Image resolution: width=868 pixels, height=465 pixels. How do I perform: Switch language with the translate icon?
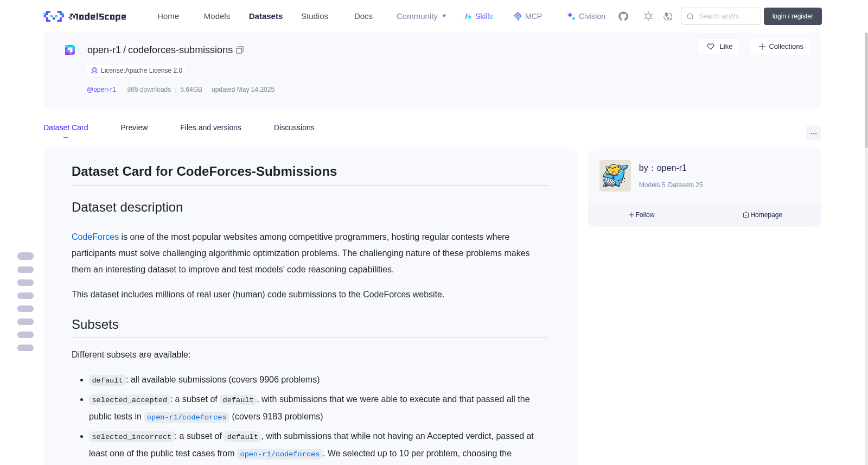pyautogui.click(x=668, y=16)
